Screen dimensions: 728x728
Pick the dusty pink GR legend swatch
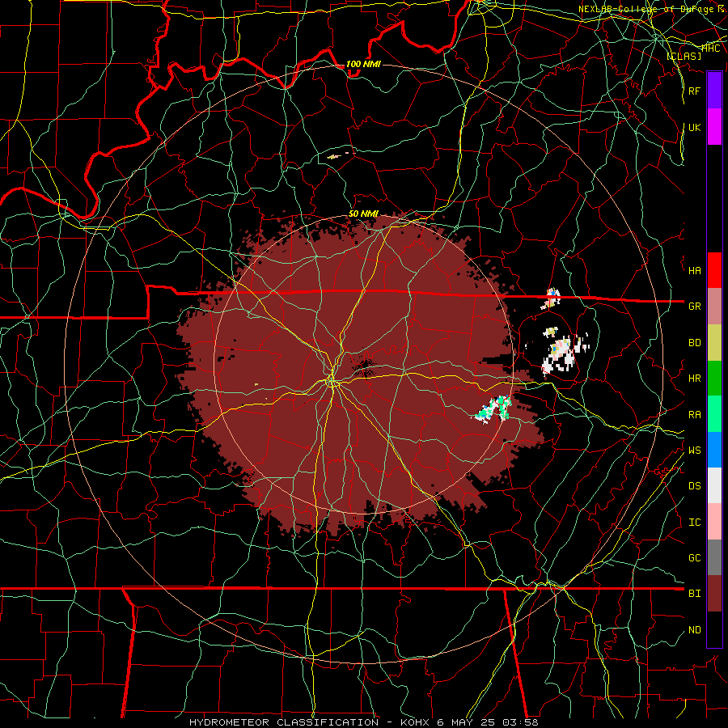(x=714, y=307)
